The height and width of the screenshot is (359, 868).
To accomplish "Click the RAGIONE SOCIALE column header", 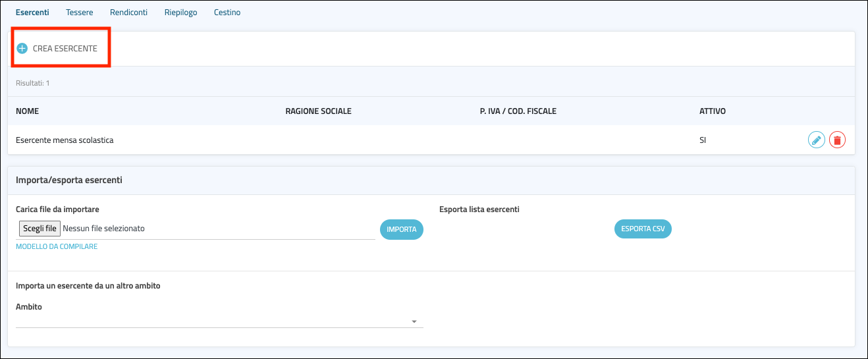I will pyautogui.click(x=318, y=111).
